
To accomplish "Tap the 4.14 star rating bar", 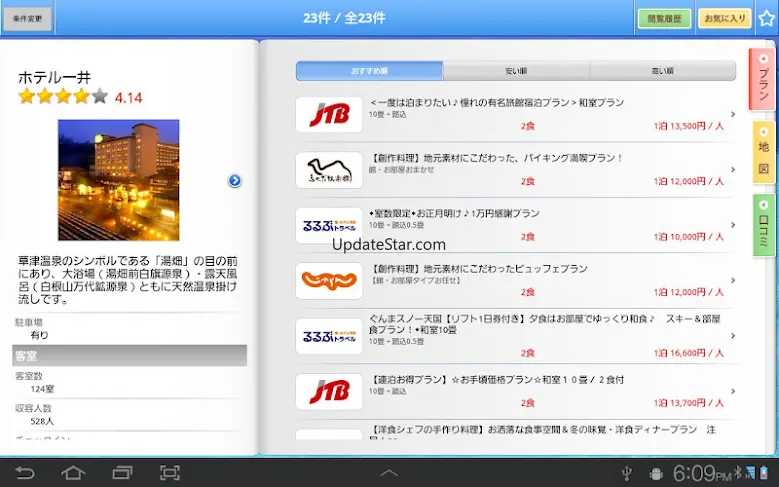I will point(63,97).
